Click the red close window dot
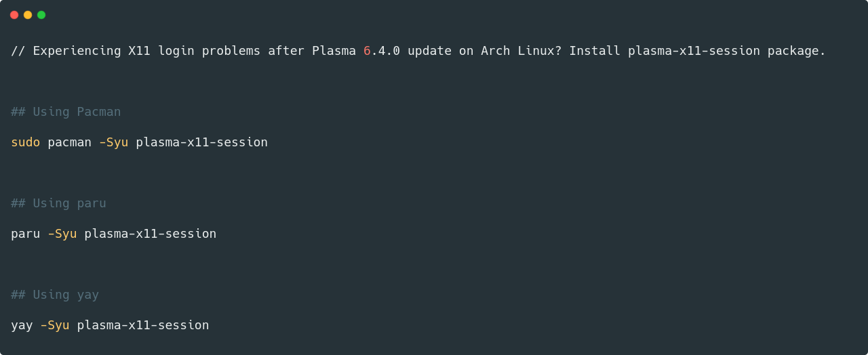 tap(14, 15)
